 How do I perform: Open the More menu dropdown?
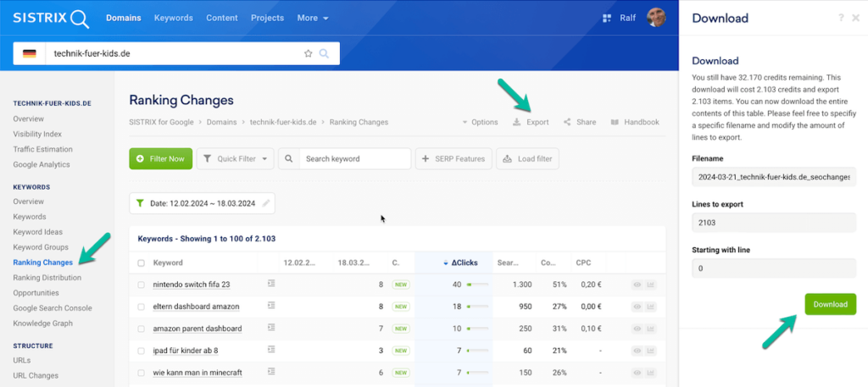pyautogui.click(x=313, y=18)
